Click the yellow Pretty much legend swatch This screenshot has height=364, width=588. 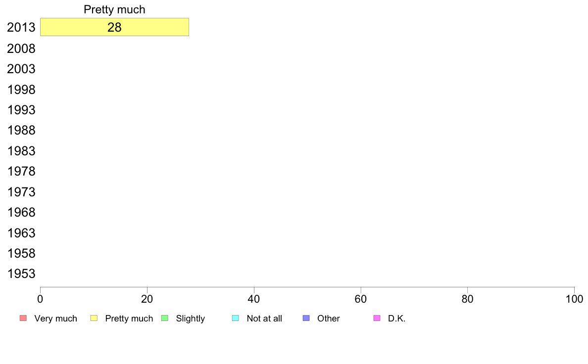(94, 318)
